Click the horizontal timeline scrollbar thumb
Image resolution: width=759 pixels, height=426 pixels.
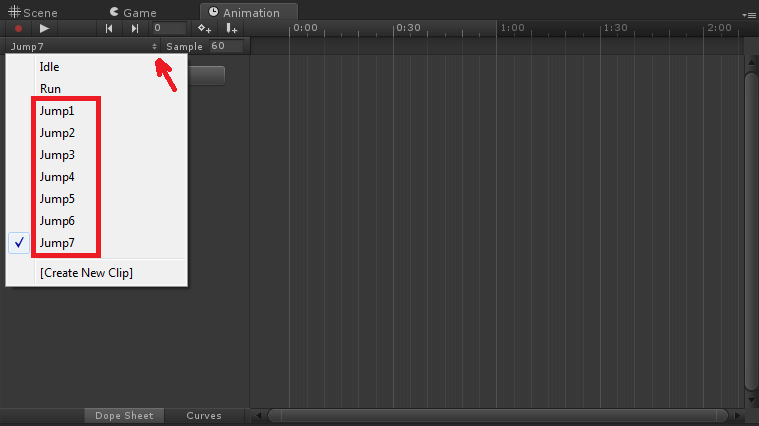(498, 415)
